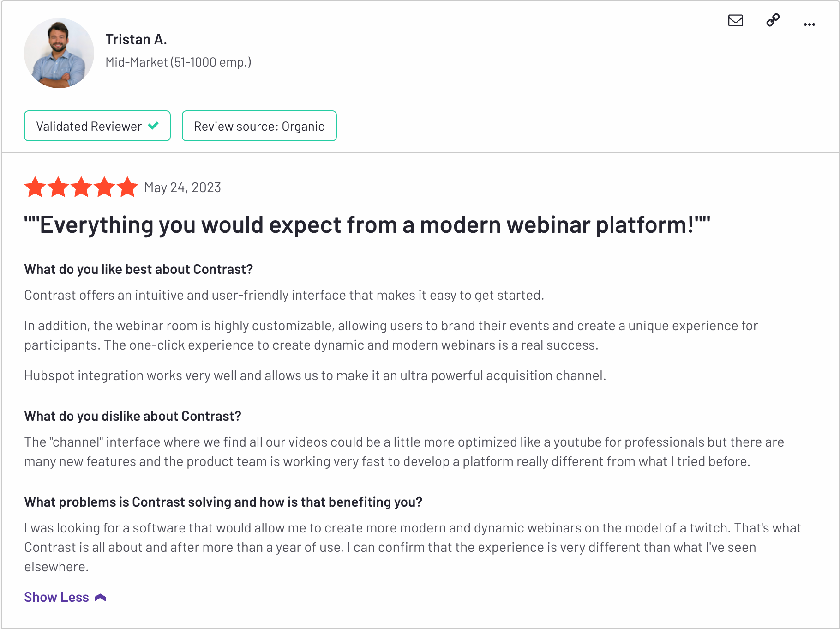Image resolution: width=840 pixels, height=629 pixels.
Task: Collapse review using the purple up chevron
Action: (x=100, y=598)
